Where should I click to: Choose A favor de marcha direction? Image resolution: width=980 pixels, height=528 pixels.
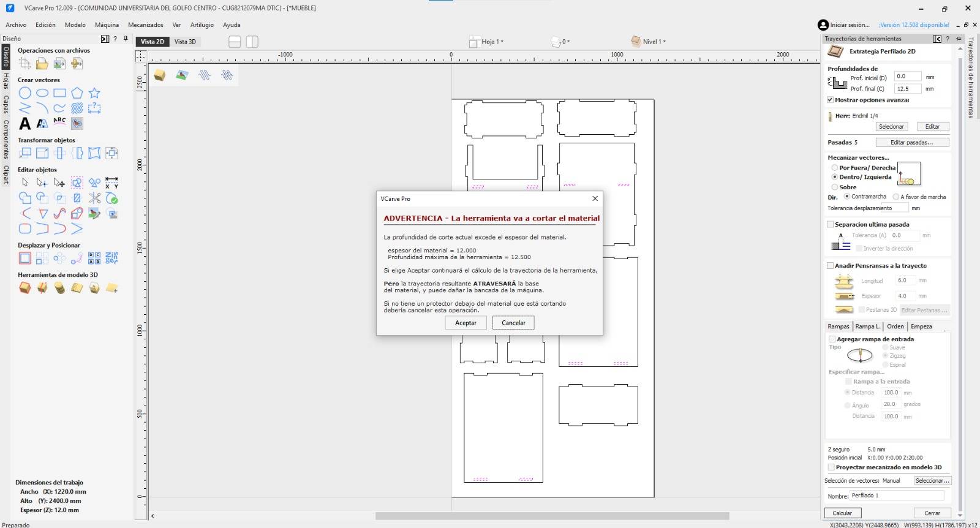[x=896, y=197]
